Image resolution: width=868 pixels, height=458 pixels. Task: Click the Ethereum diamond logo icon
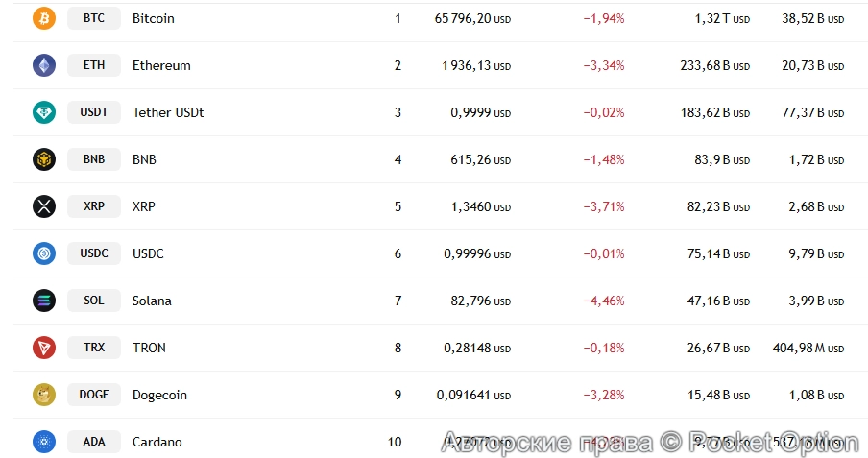(x=44, y=65)
